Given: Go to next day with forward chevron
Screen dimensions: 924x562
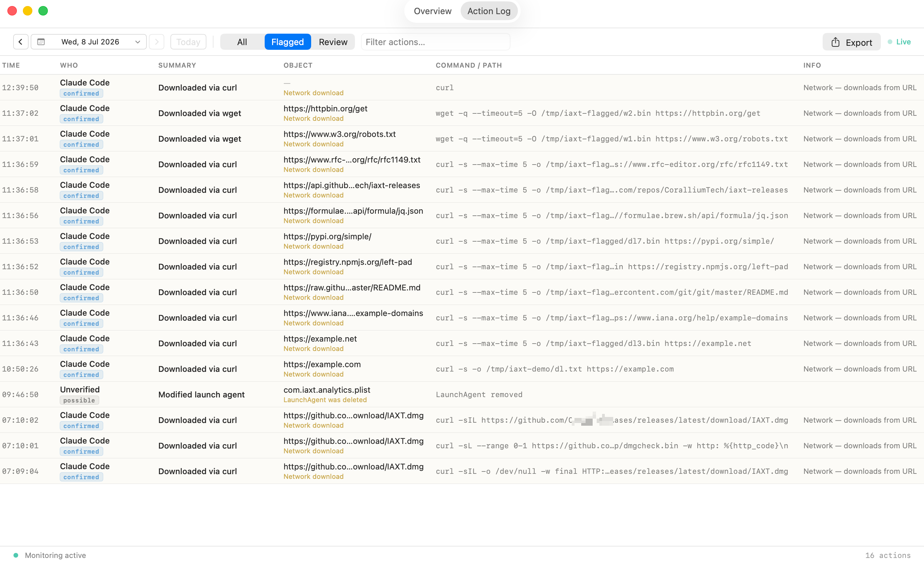Looking at the screenshot, I should (157, 42).
